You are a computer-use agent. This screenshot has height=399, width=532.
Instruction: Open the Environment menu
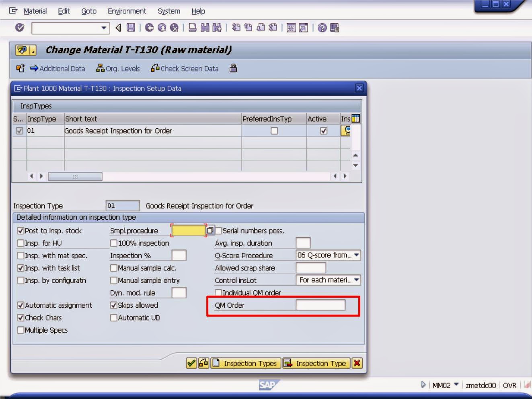point(127,11)
